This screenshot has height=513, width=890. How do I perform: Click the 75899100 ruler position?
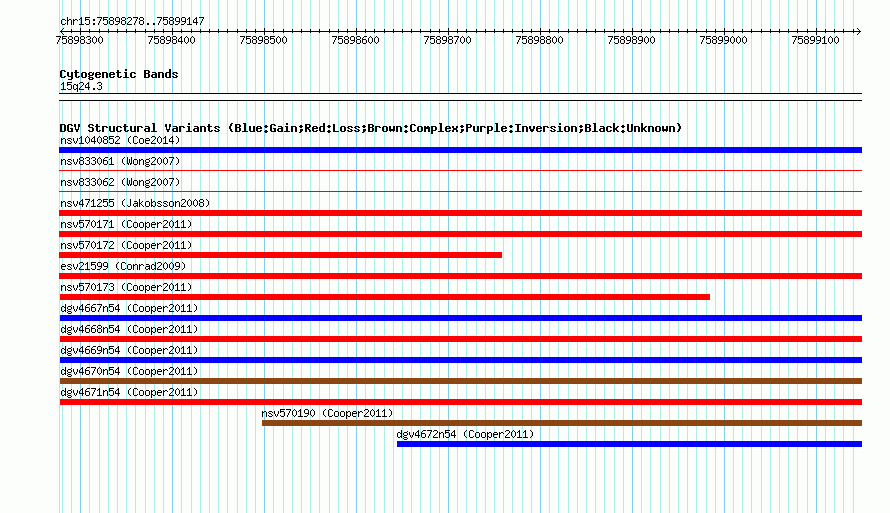(815, 40)
